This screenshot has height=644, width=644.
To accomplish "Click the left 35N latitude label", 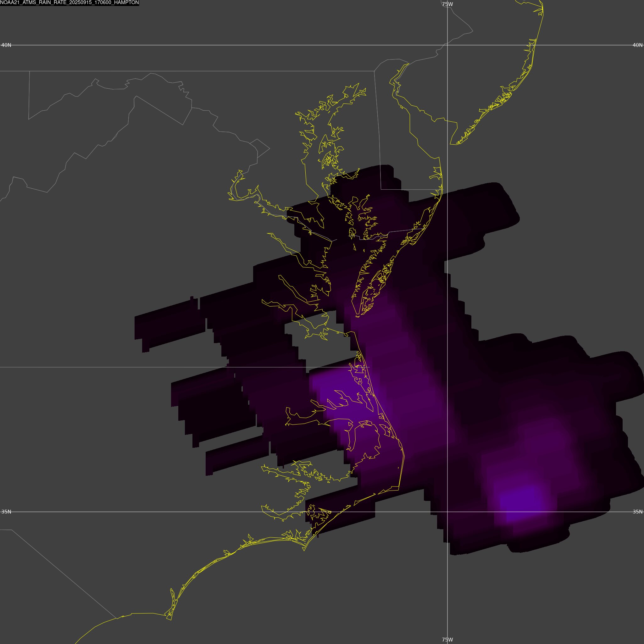I will point(6,512).
